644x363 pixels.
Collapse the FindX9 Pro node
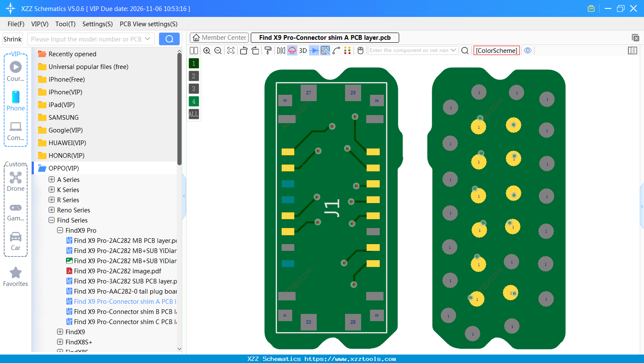[x=60, y=230]
